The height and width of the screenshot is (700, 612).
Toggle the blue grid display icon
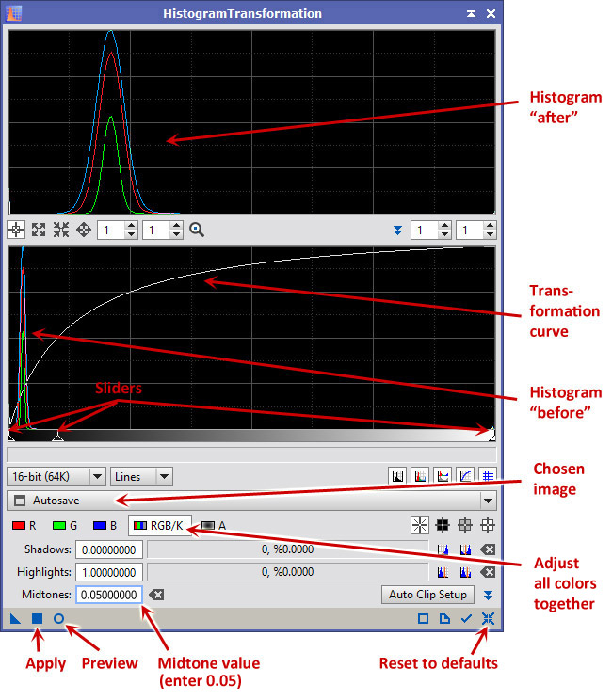coord(488,476)
